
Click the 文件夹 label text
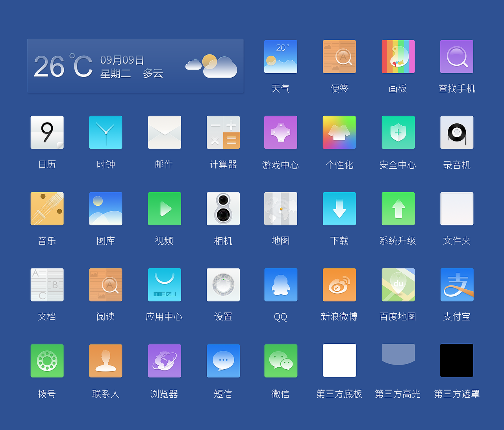[x=457, y=241]
